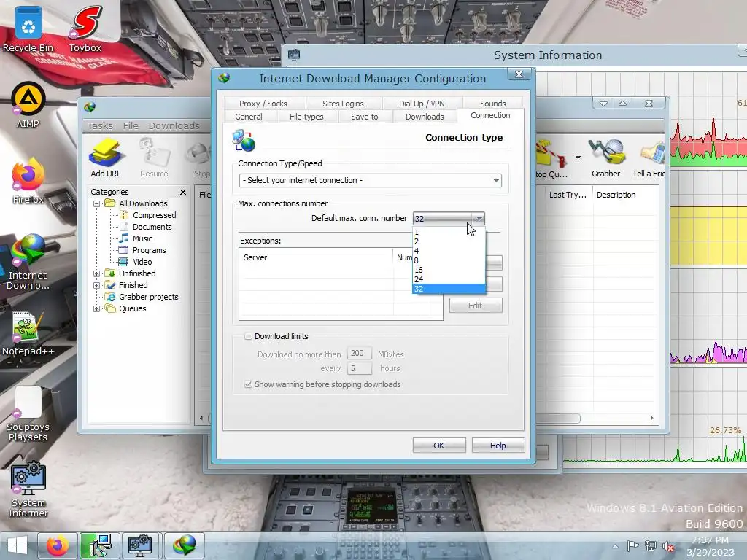
Task: Launch AIMP from the desktop
Action: (x=28, y=105)
